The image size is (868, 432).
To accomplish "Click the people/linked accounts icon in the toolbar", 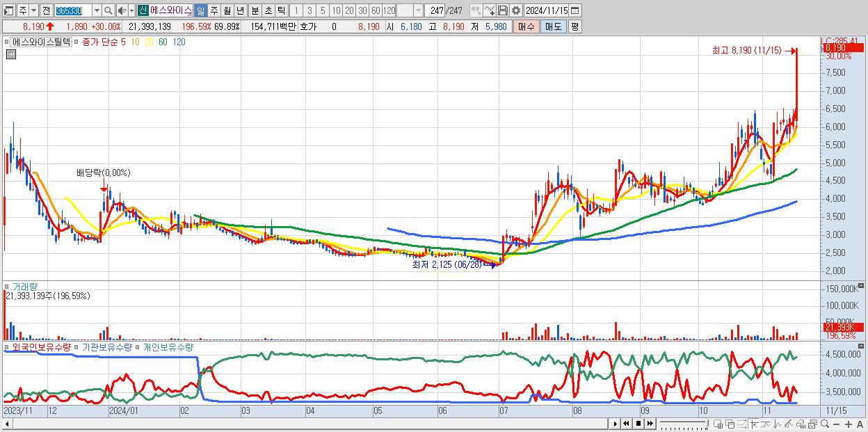I will pyautogui.click(x=477, y=10).
